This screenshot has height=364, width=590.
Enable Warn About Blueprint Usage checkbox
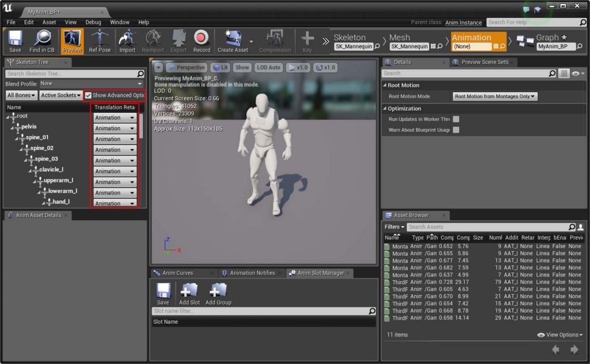click(456, 130)
